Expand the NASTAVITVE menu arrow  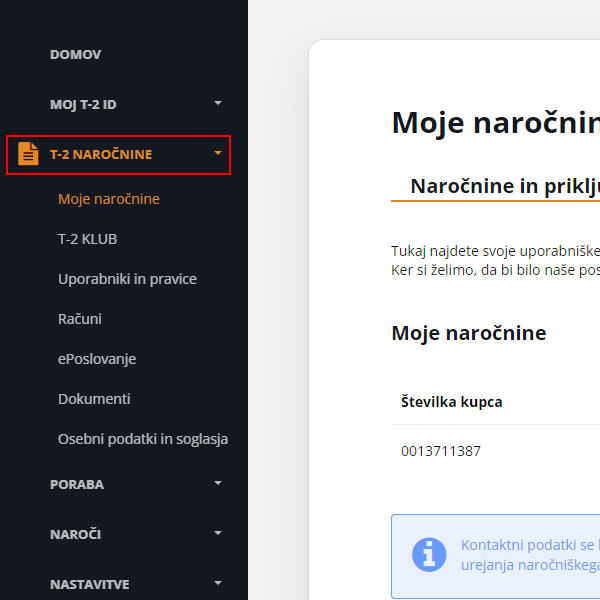point(218,583)
